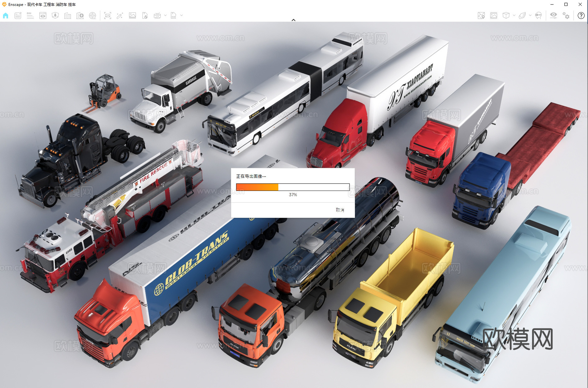Open the building energy analysis tool
Viewport: 588px width, 388px height.
point(80,15)
